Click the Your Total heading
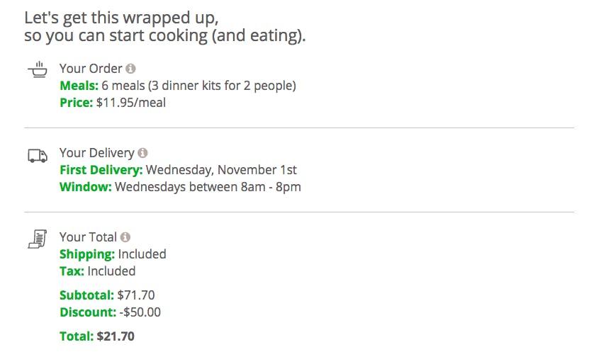The height and width of the screenshot is (364, 589). tap(88, 237)
